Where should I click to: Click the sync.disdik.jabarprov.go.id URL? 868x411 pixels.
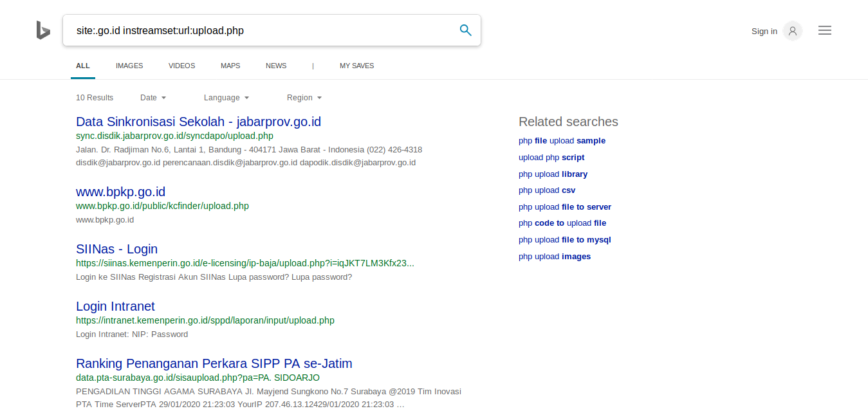(174, 136)
